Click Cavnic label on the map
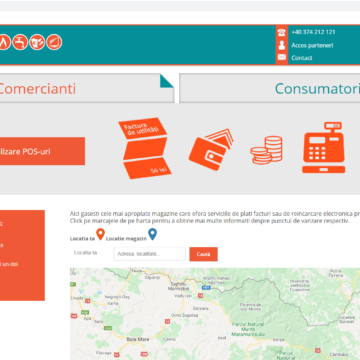 169,339
